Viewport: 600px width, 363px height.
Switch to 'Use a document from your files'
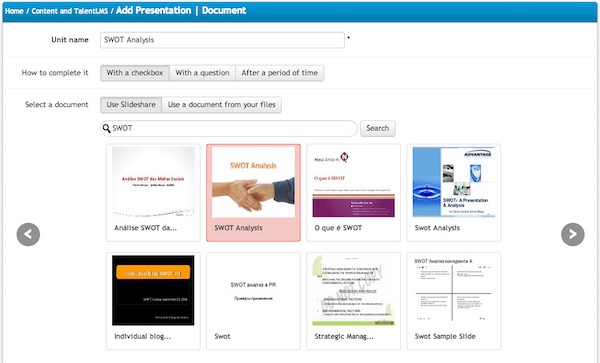click(222, 105)
